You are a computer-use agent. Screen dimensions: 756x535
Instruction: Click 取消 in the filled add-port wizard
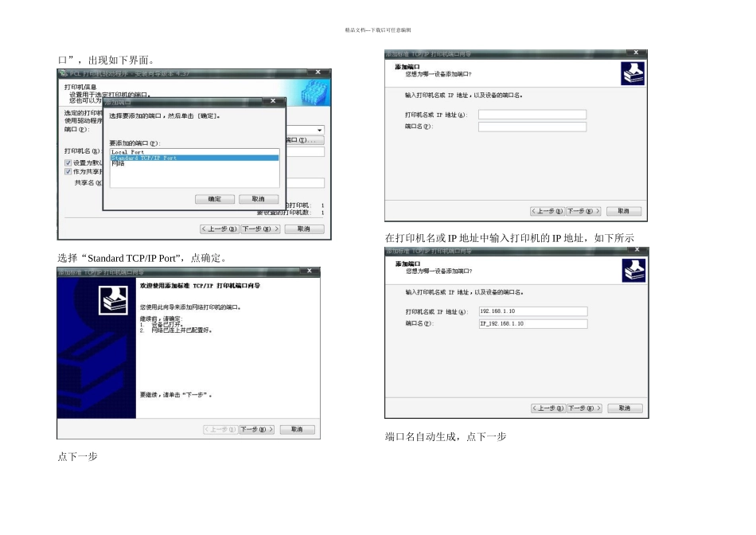coord(625,408)
